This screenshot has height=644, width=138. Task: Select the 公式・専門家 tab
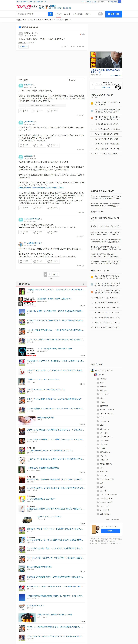[78, 14]
